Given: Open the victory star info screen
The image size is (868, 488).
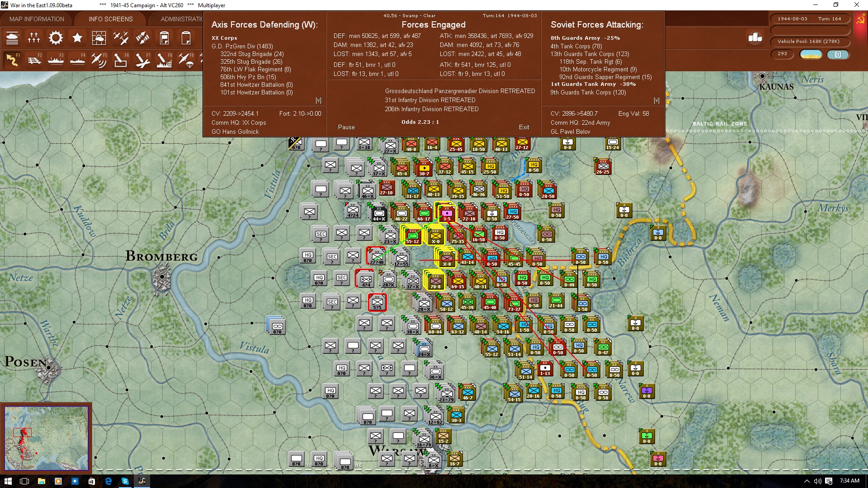Looking at the screenshot, I should click(77, 38).
